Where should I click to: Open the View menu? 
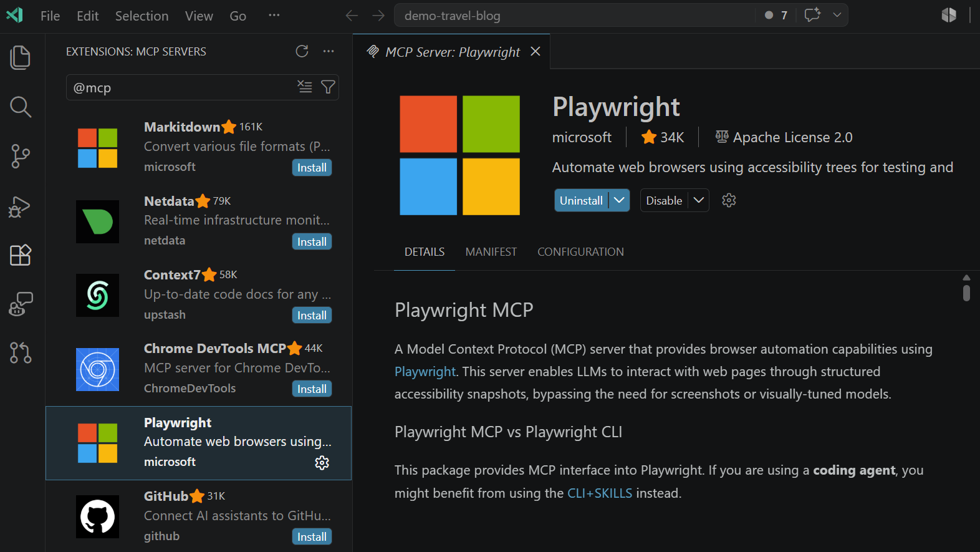coord(199,16)
